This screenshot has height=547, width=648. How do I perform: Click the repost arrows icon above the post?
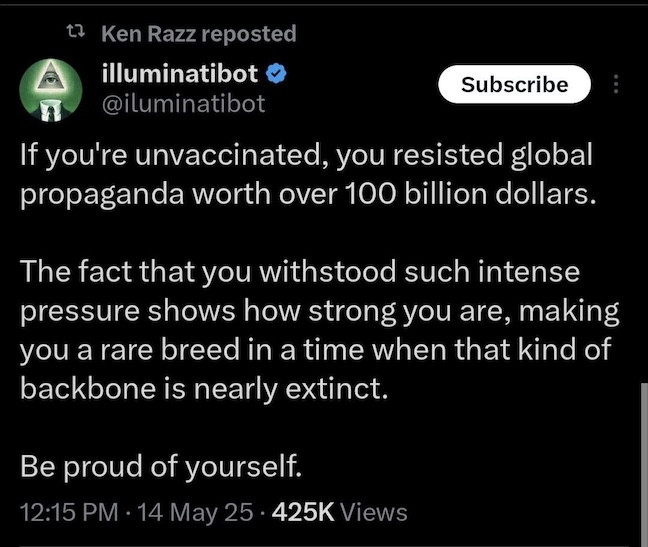(72, 34)
